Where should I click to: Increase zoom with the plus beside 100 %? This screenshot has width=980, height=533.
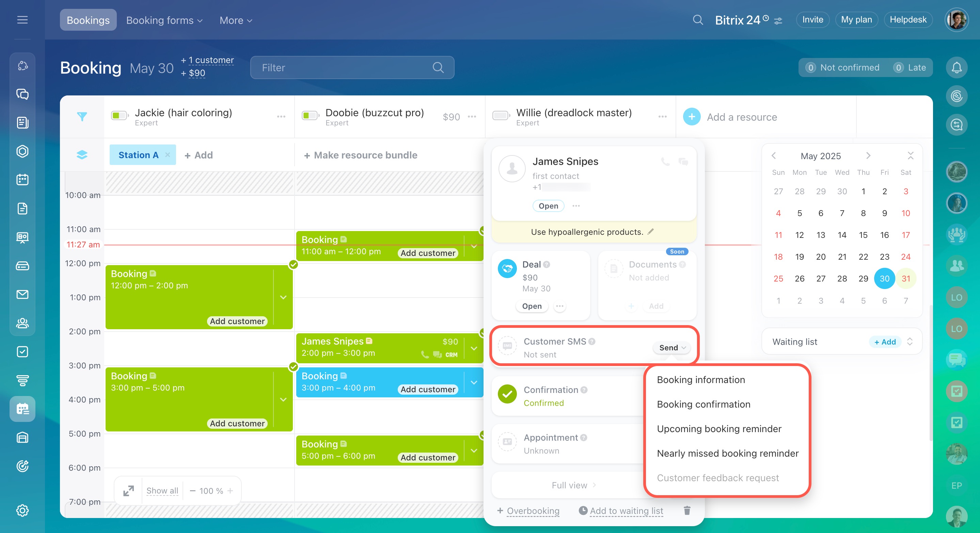230,491
